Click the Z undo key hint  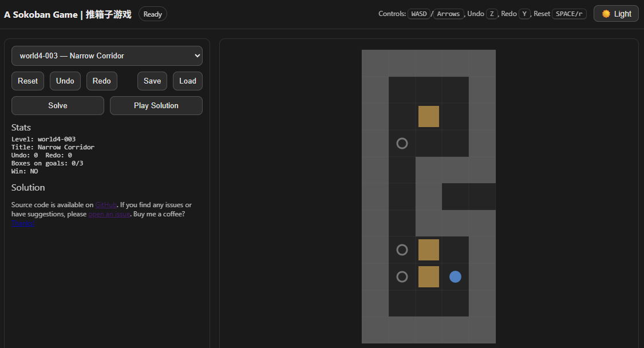pos(492,14)
